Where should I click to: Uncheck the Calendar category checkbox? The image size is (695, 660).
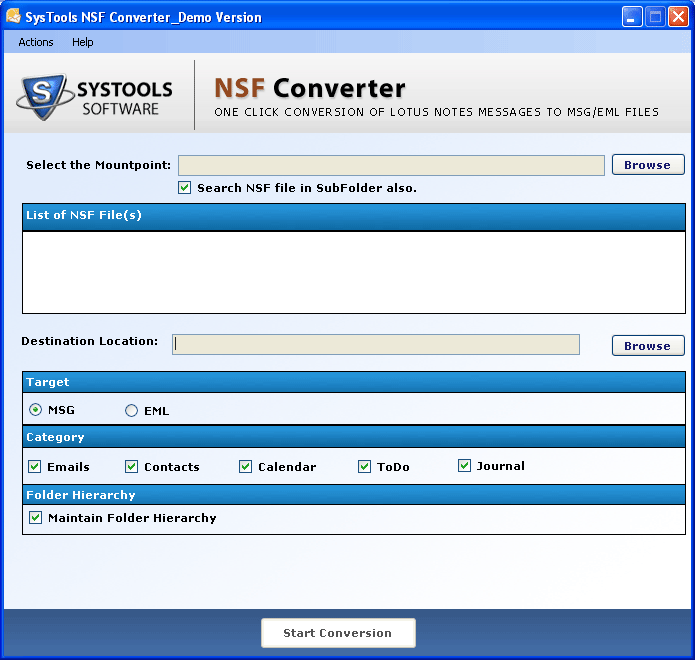pyautogui.click(x=246, y=466)
